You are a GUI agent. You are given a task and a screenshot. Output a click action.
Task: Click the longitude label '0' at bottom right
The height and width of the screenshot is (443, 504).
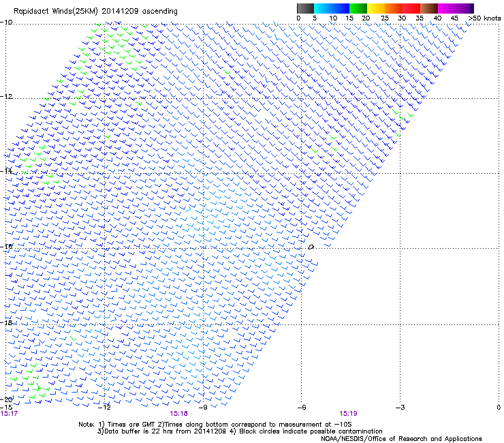point(499,408)
